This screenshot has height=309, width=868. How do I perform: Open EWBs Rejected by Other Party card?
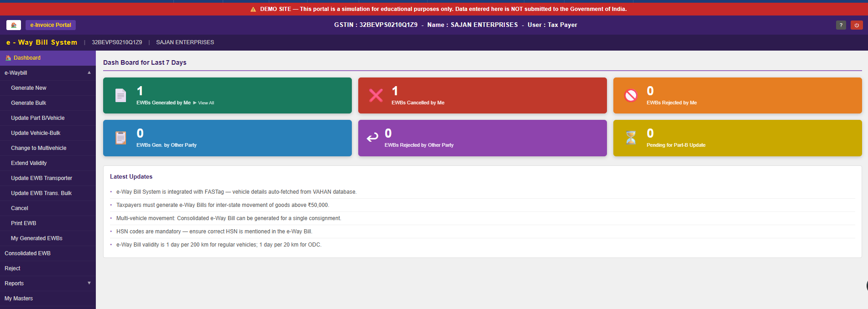(482, 138)
